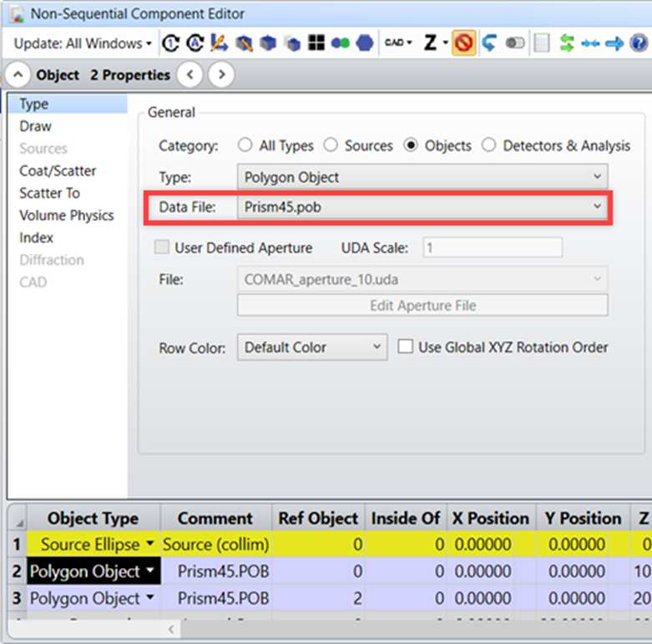Open the Data File Prism45.pob dropdown
Screen dimensions: 652x644
pyautogui.click(x=422, y=207)
